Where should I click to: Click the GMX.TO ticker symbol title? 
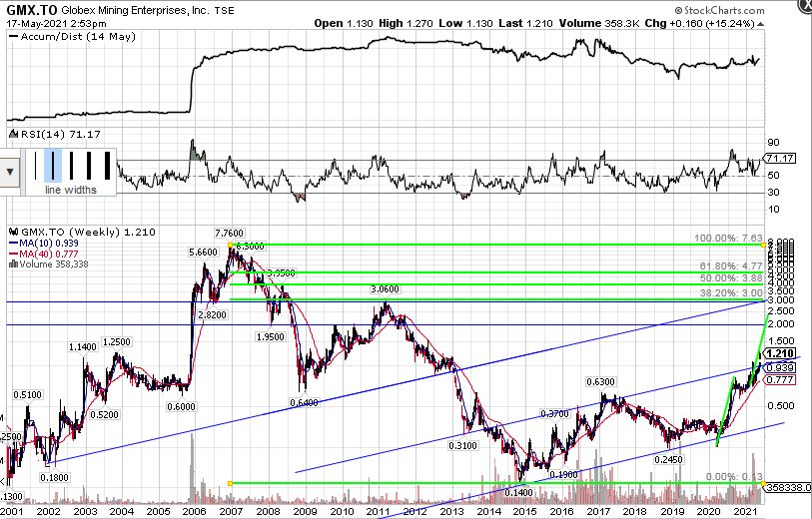[28, 8]
